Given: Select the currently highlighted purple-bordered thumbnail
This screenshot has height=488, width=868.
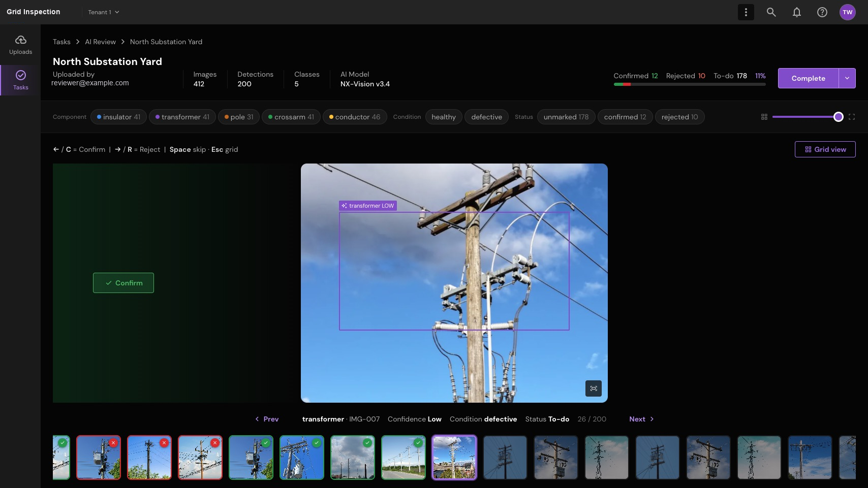Looking at the screenshot, I should [454, 458].
